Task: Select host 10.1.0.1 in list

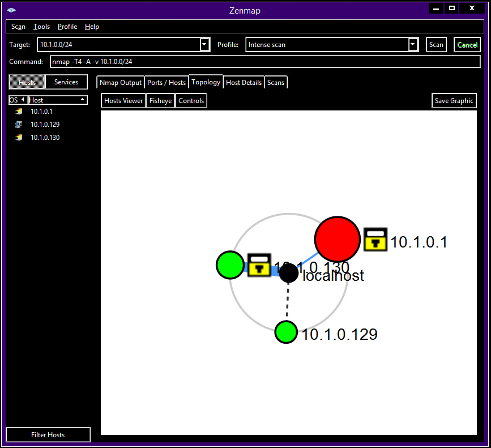Action: pos(42,112)
